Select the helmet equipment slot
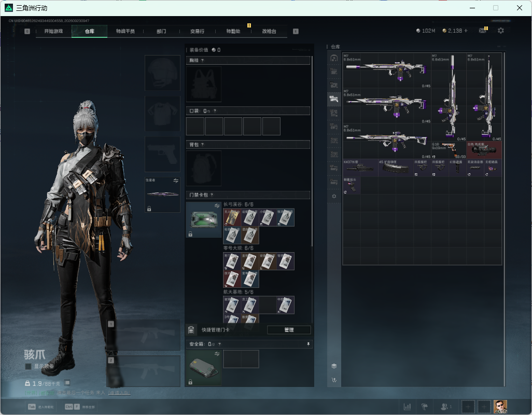Viewport: 532px width, 415px height. point(162,73)
